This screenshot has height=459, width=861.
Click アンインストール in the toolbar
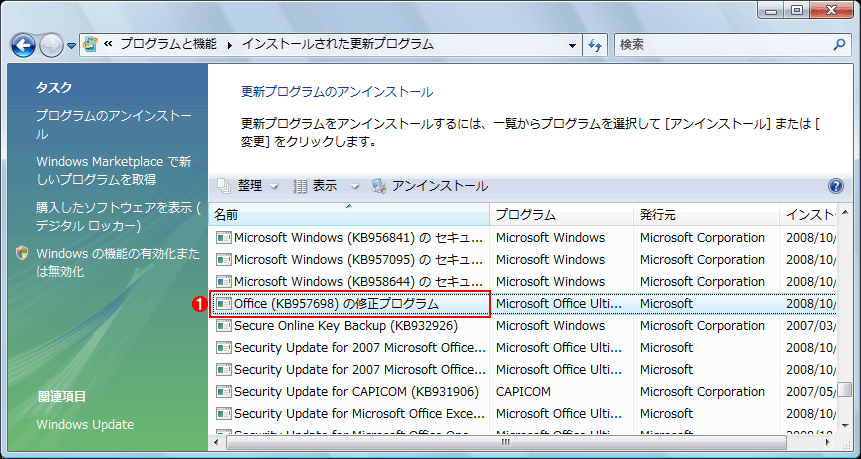[429, 186]
